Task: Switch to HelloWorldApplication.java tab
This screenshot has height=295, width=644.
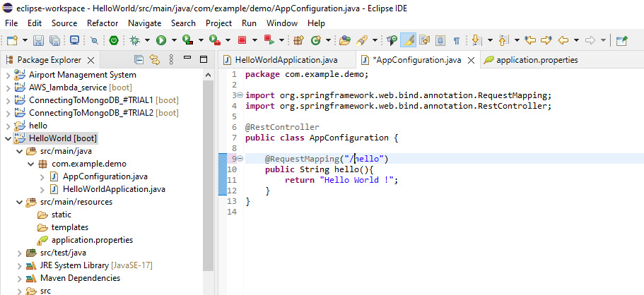Action: click(x=286, y=60)
